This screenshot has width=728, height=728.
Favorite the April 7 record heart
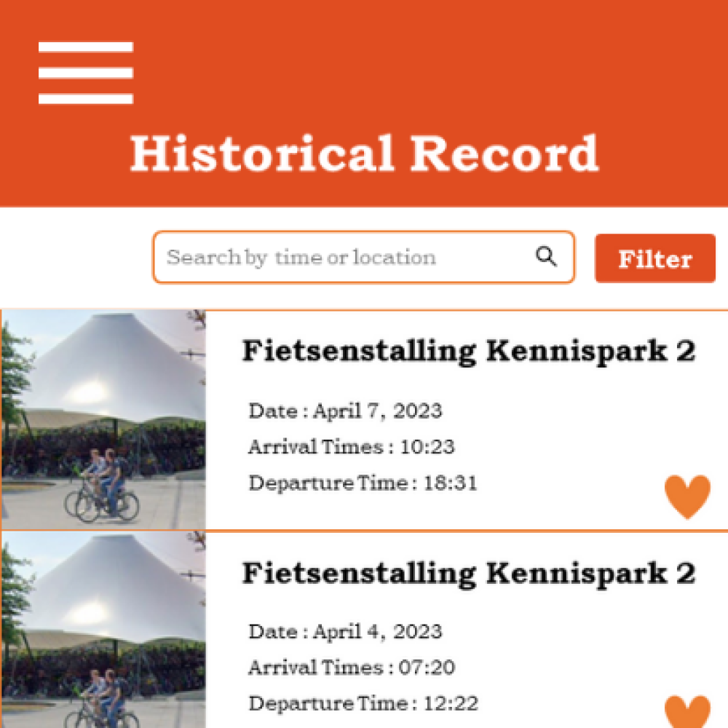[687, 496]
